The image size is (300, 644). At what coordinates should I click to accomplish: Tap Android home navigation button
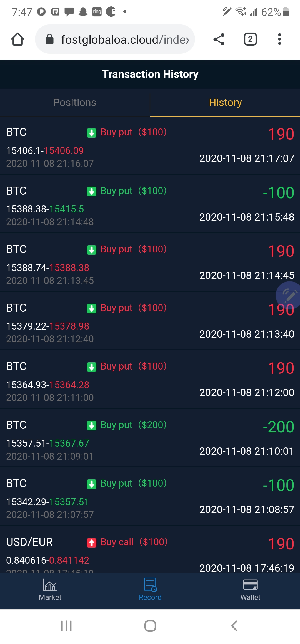(x=150, y=626)
